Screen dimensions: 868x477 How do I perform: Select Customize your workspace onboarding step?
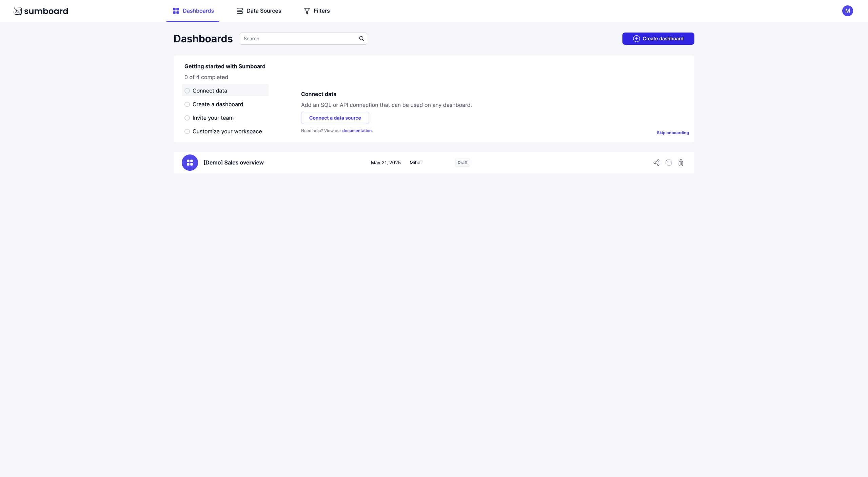[227, 131]
